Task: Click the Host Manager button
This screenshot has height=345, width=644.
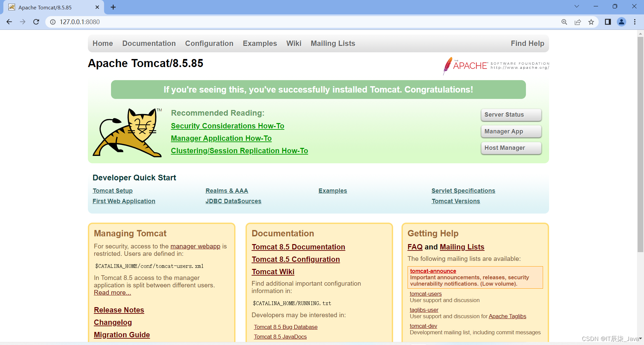Action: pos(511,148)
